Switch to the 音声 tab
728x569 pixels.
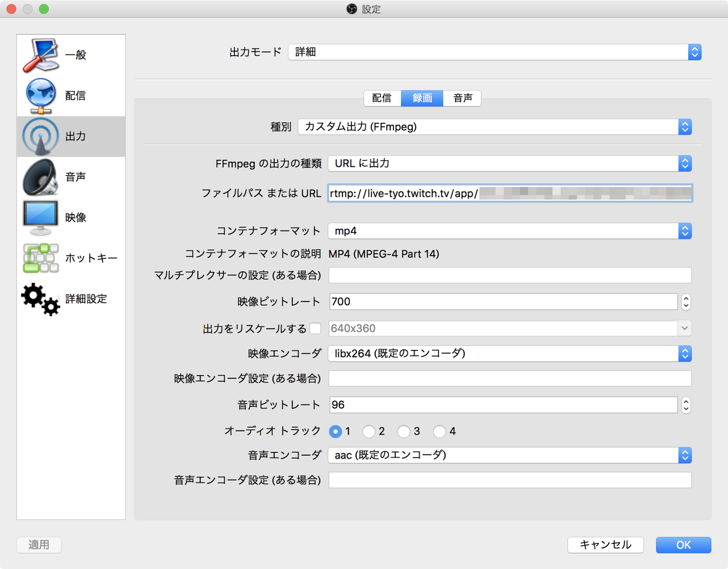pos(462,98)
